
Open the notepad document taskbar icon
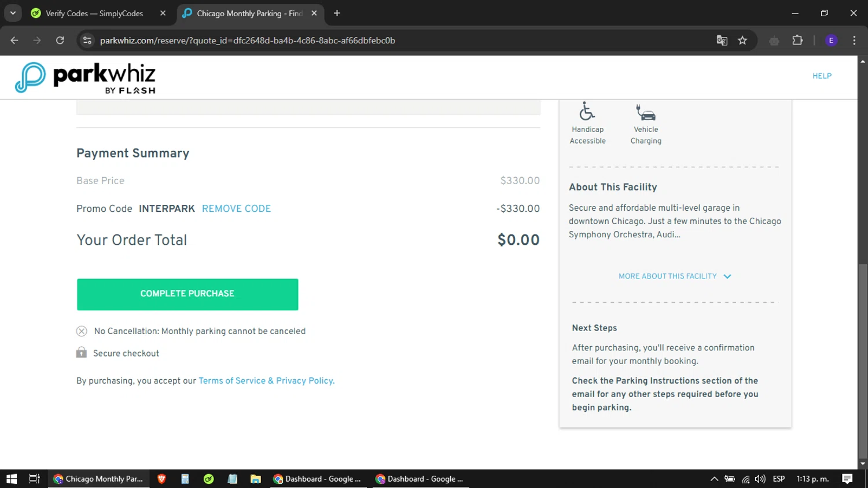(233, 479)
